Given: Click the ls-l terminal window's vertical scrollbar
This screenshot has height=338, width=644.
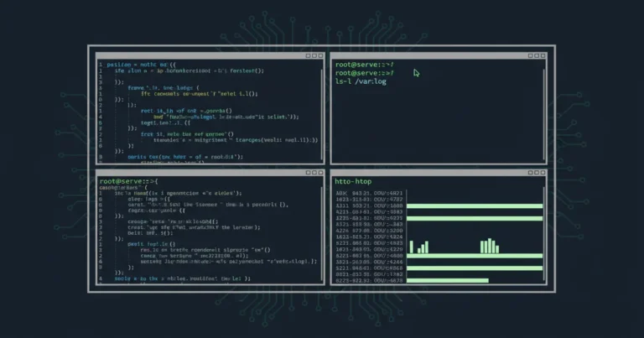Looking at the screenshot, I should pos(543,115).
